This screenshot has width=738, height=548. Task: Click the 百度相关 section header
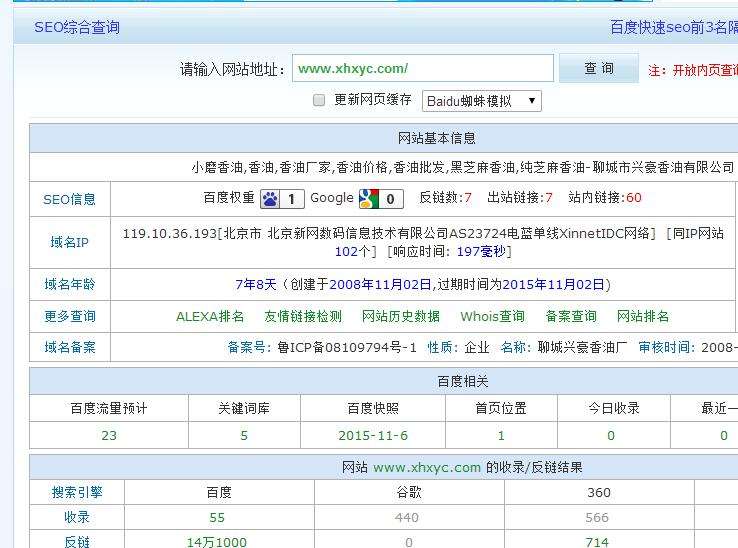click(463, 381)
